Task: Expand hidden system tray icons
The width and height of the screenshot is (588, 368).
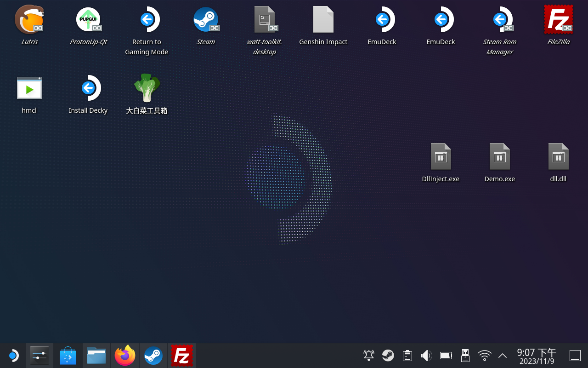Action: pyautogui.click(x=503, y=355)
